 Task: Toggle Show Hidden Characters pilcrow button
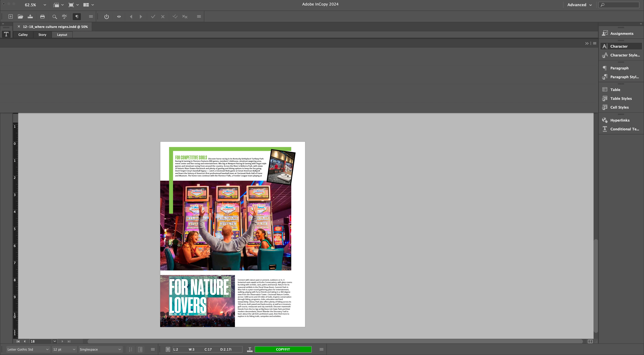(x=77, y=16)
